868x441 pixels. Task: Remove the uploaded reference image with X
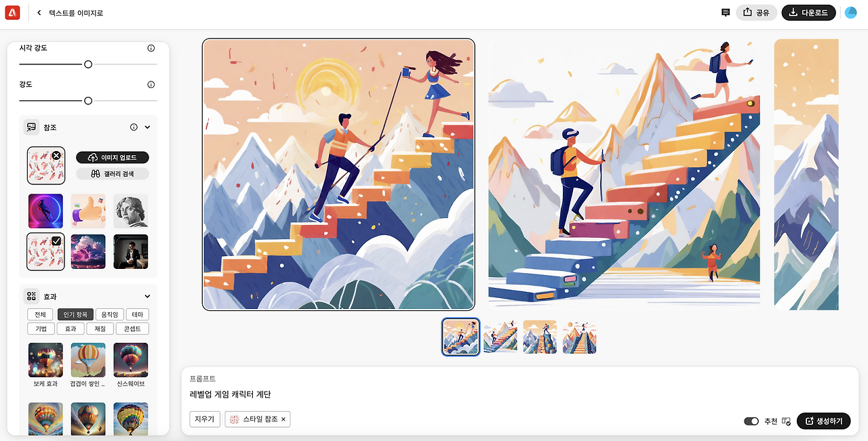(x=56, y=155)
